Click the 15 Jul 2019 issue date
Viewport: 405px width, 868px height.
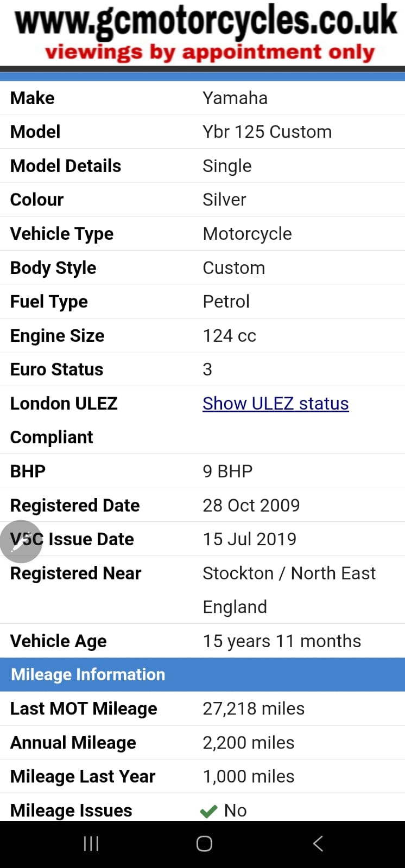point(249,539)
